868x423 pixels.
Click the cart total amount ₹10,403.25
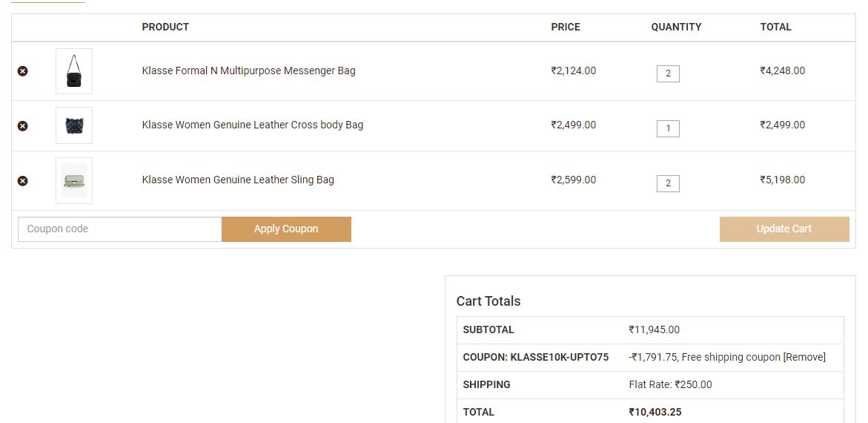[x=655, y=412]
